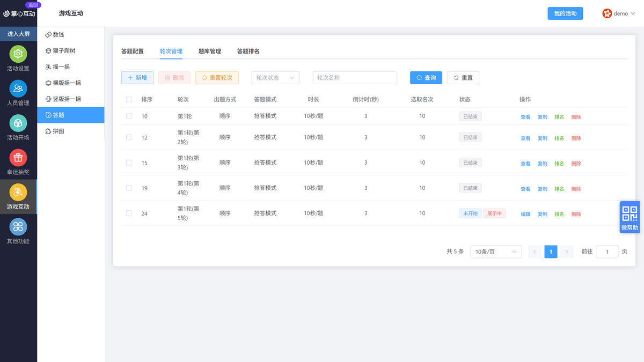The image size is (644, 362).
Task: Click the 共 5 条 total text
Action: coord(455,252)
